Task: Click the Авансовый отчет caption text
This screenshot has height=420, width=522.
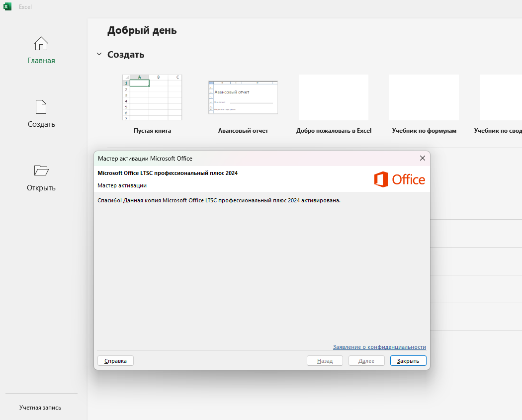Action: (243, 131)
